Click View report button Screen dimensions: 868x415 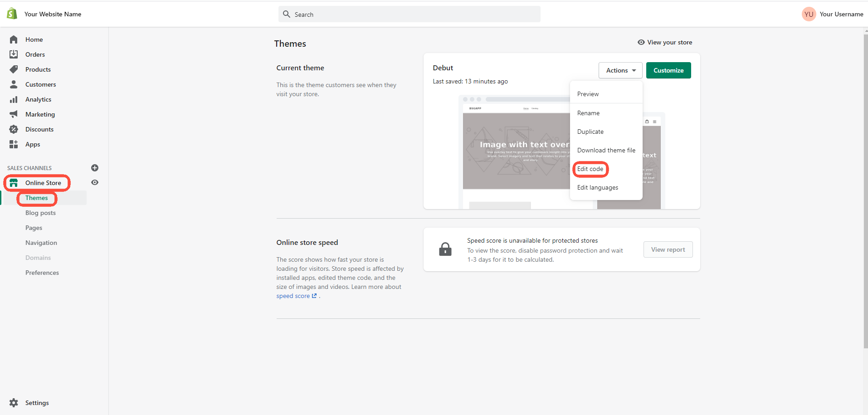668,249
